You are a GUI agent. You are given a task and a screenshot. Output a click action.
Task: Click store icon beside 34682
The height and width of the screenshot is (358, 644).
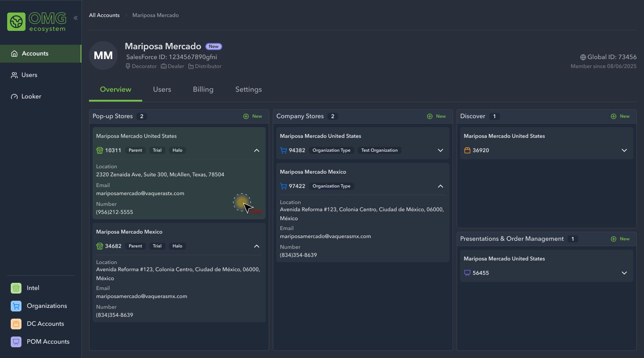tap(100, 246)
